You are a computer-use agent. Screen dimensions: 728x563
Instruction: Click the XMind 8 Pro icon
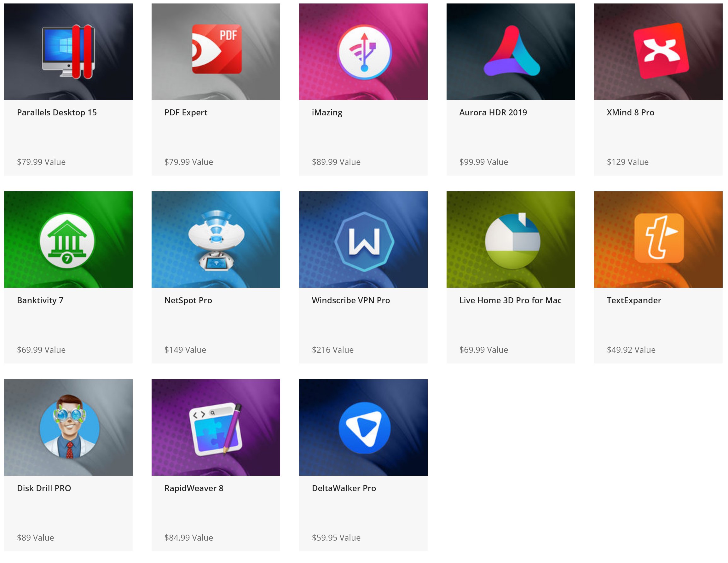point(661,51)
